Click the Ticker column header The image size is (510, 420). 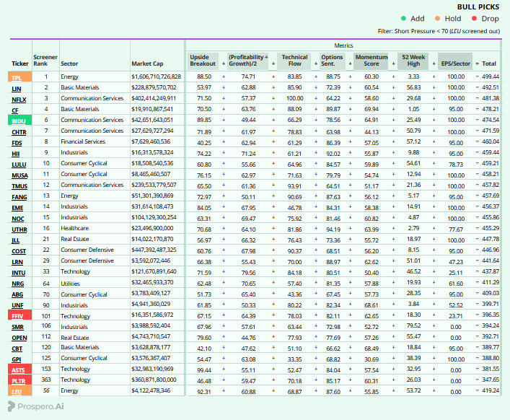[x=20, y=64]
